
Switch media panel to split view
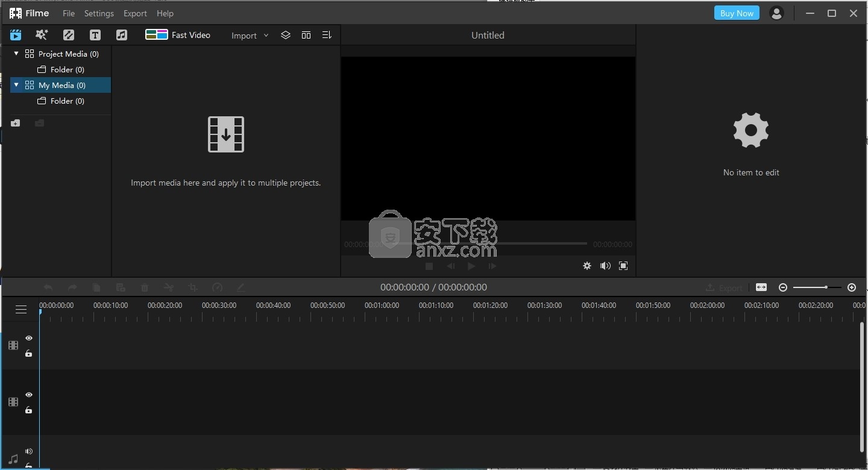(306, 35)
